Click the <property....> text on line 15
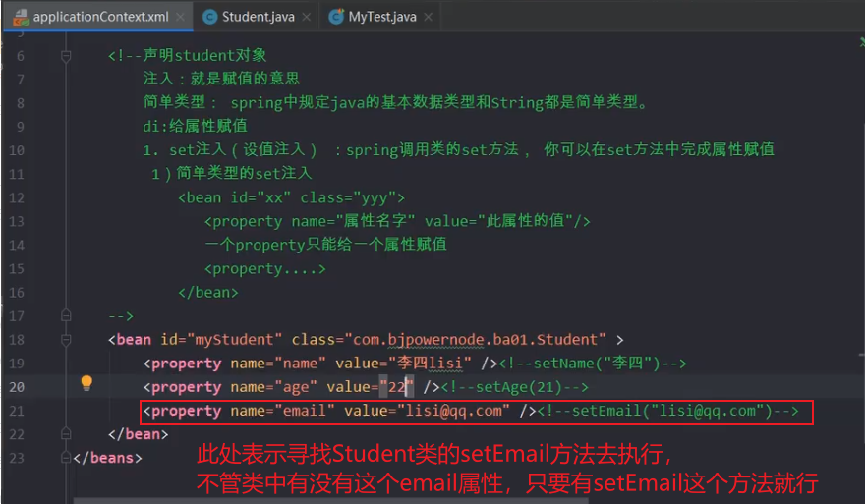Screen dimensions: 865x504 click(264, 268)
